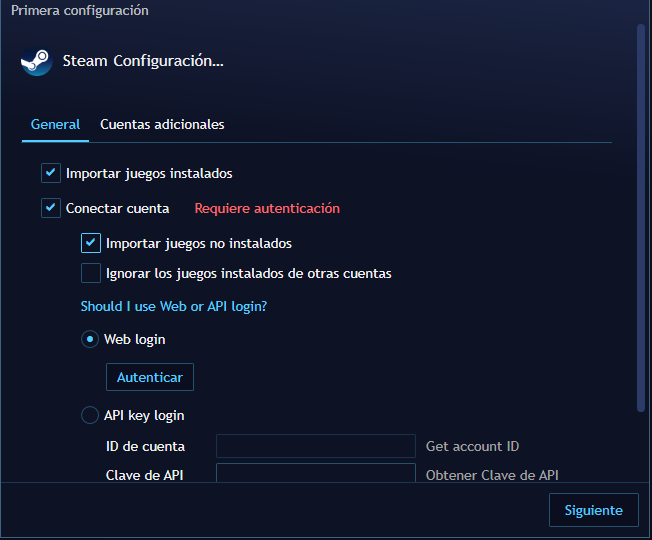Click the vertical scrollbar thumb
The height and width of the screenshot is (540, 652).
(641, 218)
